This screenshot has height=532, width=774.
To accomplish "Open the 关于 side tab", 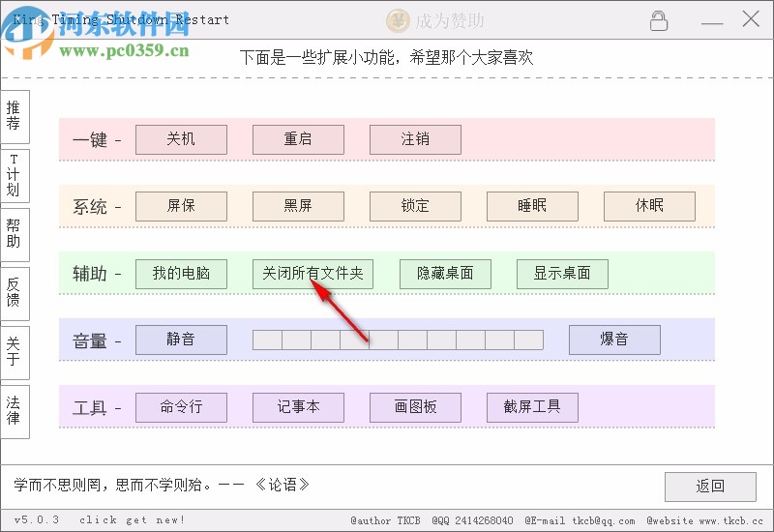I will pyautogui.click(x=15, y=352).
